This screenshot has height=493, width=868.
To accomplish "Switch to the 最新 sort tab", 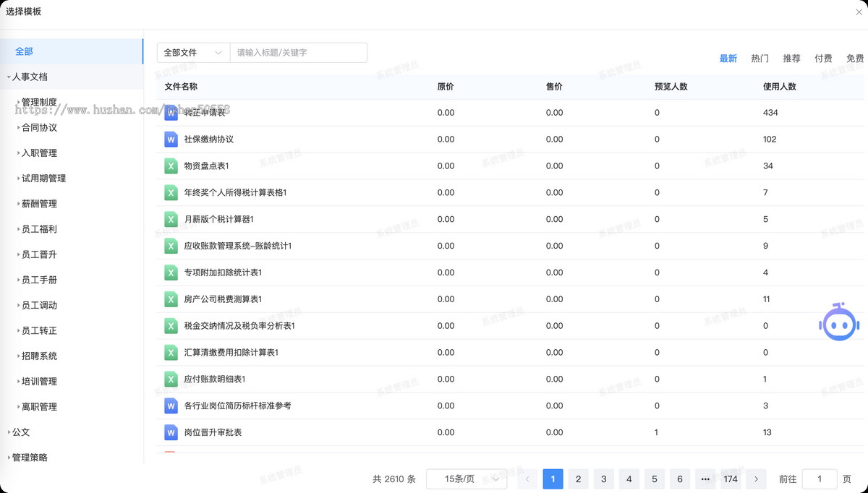I will (x=728, y=59).
